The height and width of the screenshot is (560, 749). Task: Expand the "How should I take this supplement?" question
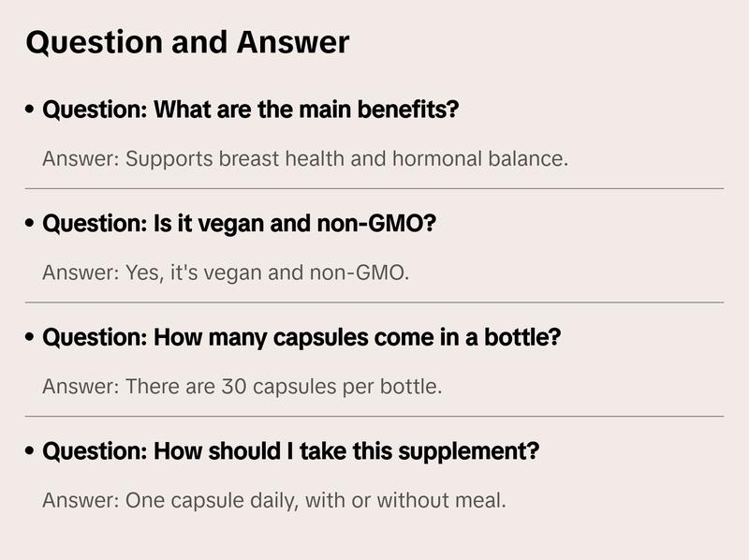[x=291, y=451]
